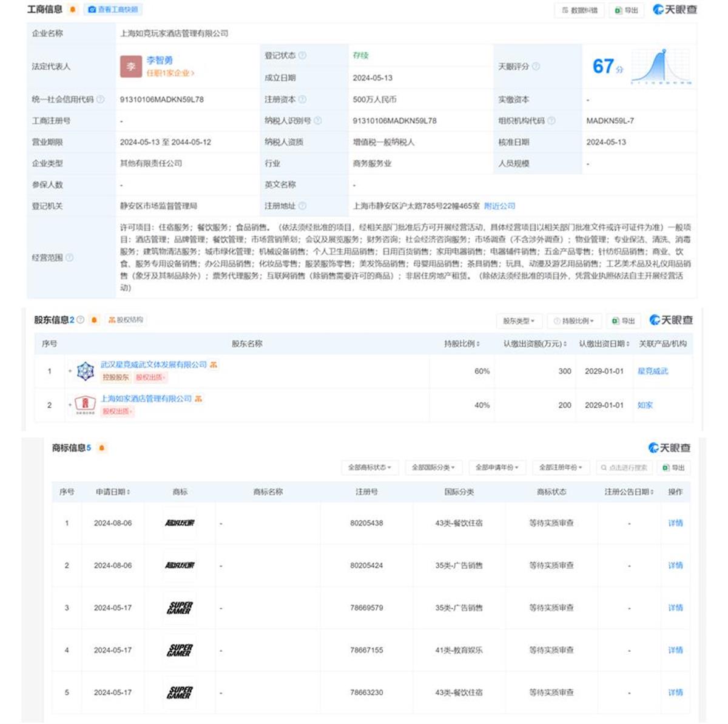Open shareholder link 武汉星竞威武文体发展有限公司

pos(153,365)
